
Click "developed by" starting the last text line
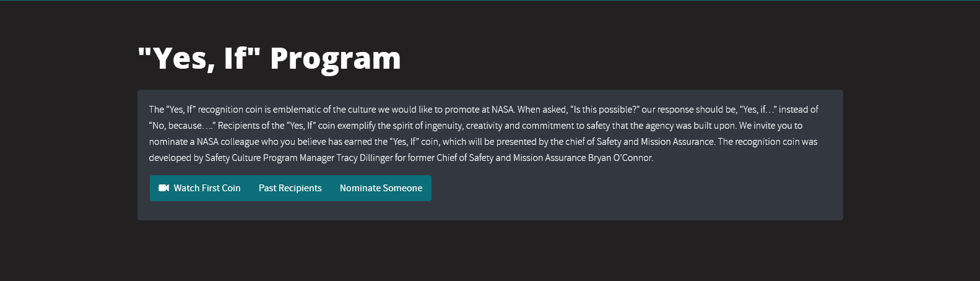[x=176, y=158]
